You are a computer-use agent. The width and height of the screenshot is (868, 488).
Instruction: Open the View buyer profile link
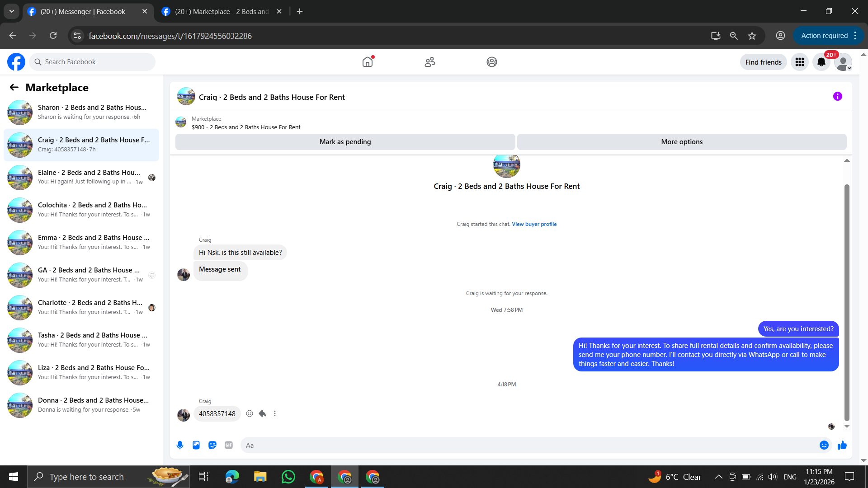534,224
